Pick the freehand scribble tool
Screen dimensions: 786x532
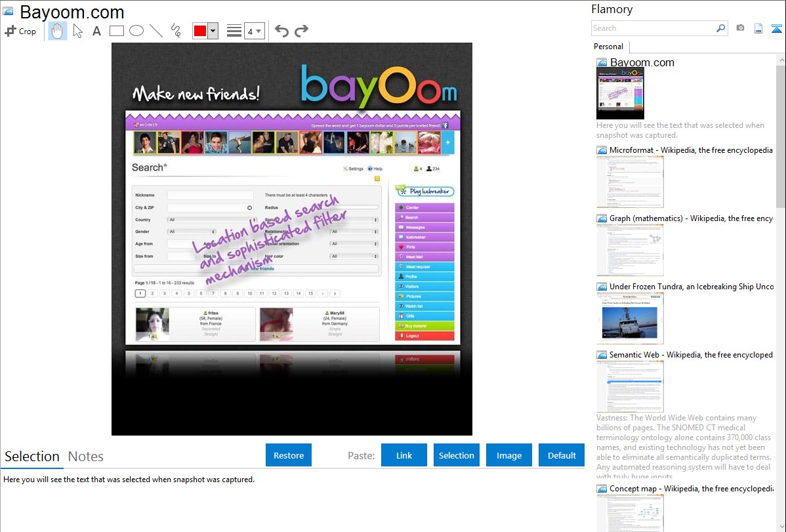pos(176,31)
